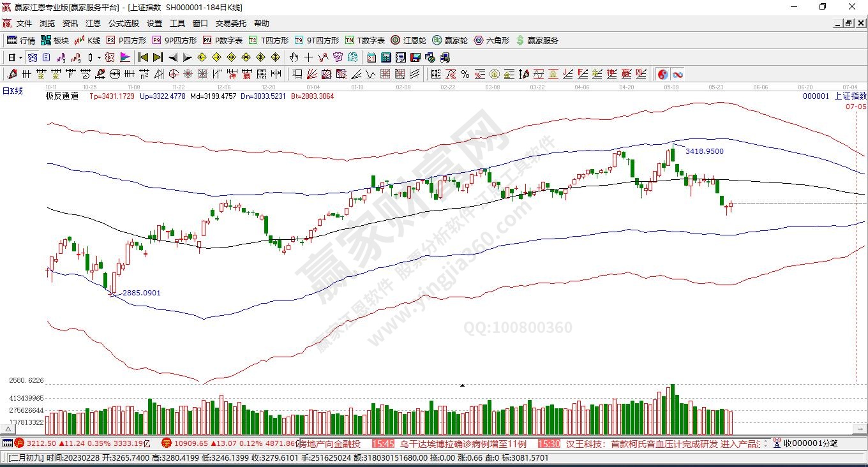
Task: Open the 公式选股 menu
Action: coord(123,24)
